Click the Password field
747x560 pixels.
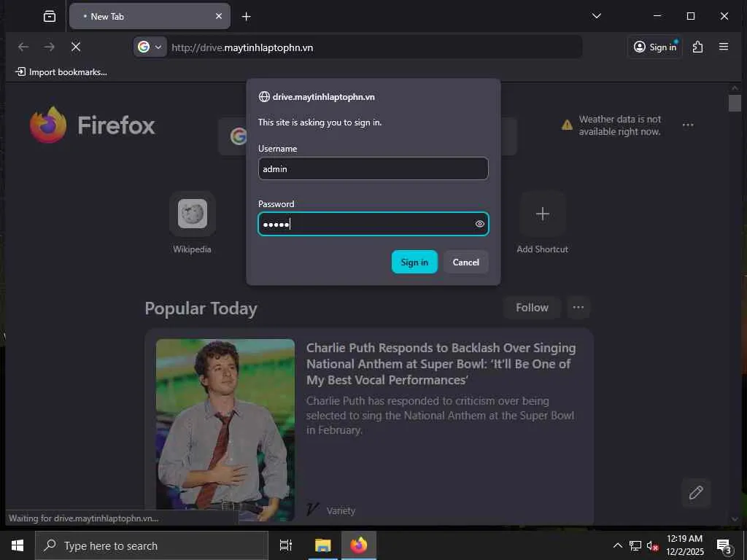pyautogui.click(x=373, y=224)
